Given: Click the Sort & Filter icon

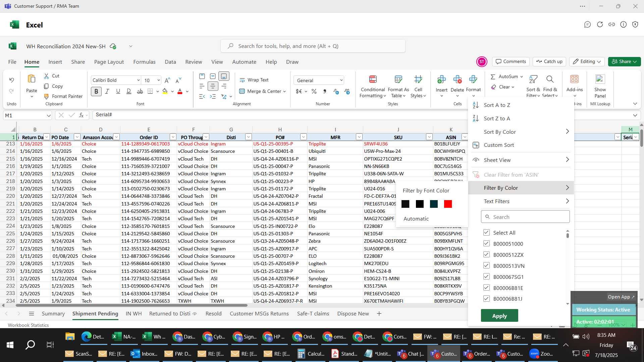Looking at the screenshot, I should tap(533, 79).
